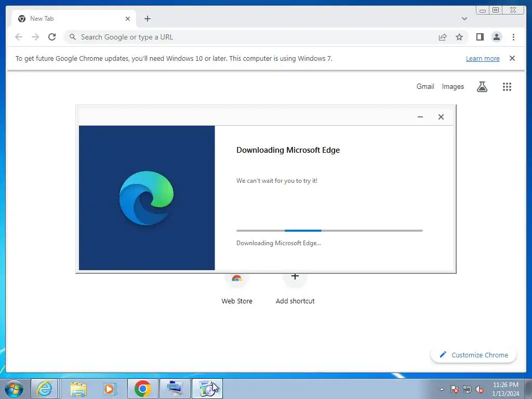
Task: Open the clock showing 11:26 PM
Action: click(506, 389)
